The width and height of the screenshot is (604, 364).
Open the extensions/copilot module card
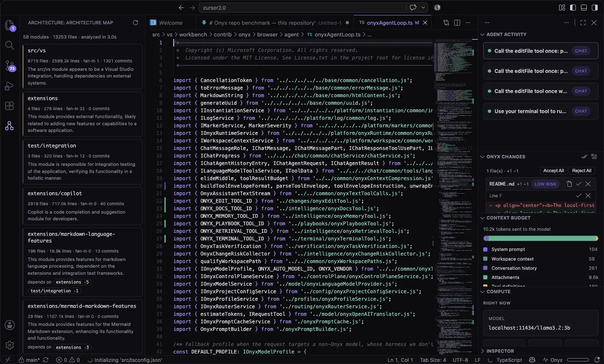coord(82,206)
